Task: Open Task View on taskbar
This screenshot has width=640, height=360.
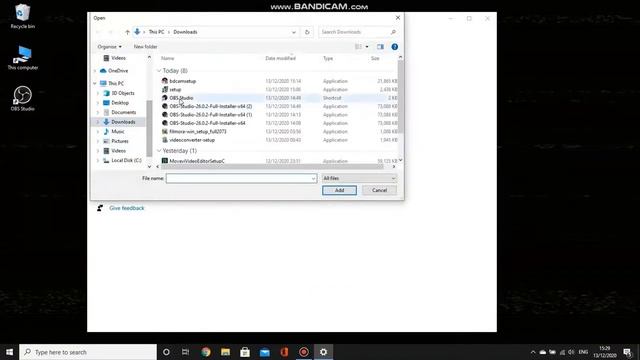Action: 185,352
